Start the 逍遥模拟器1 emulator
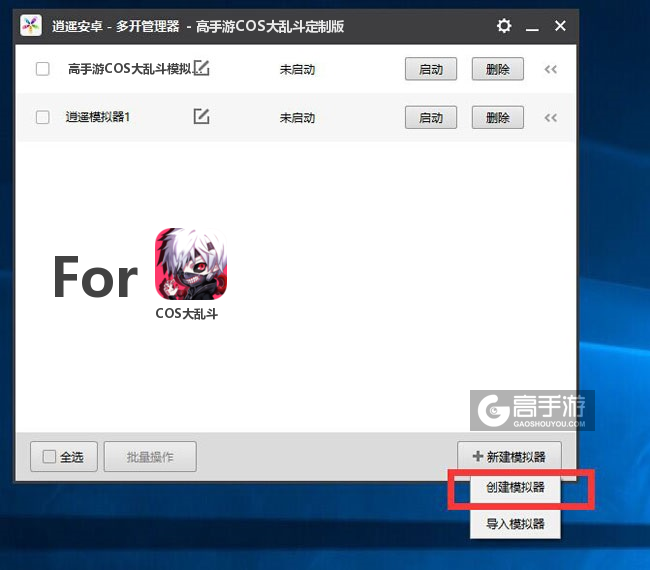 [x=431, y=117]
